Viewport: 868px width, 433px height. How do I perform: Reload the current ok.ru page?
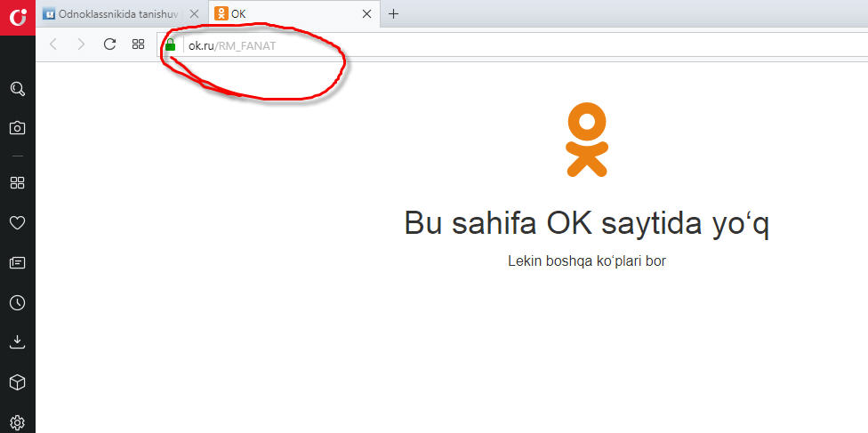pyautogui.click(x=109, y=44)
